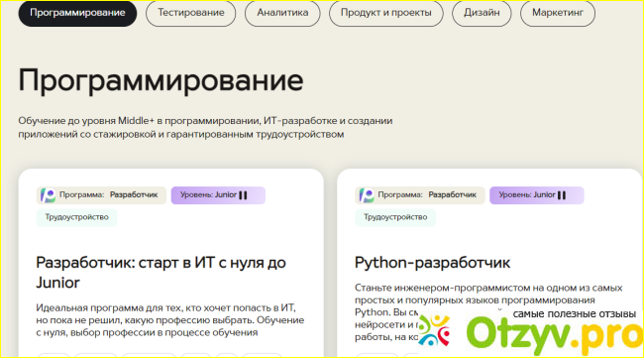
Task: Click the Уровень: Junior badge in the first card
Action: click(218, 195)
